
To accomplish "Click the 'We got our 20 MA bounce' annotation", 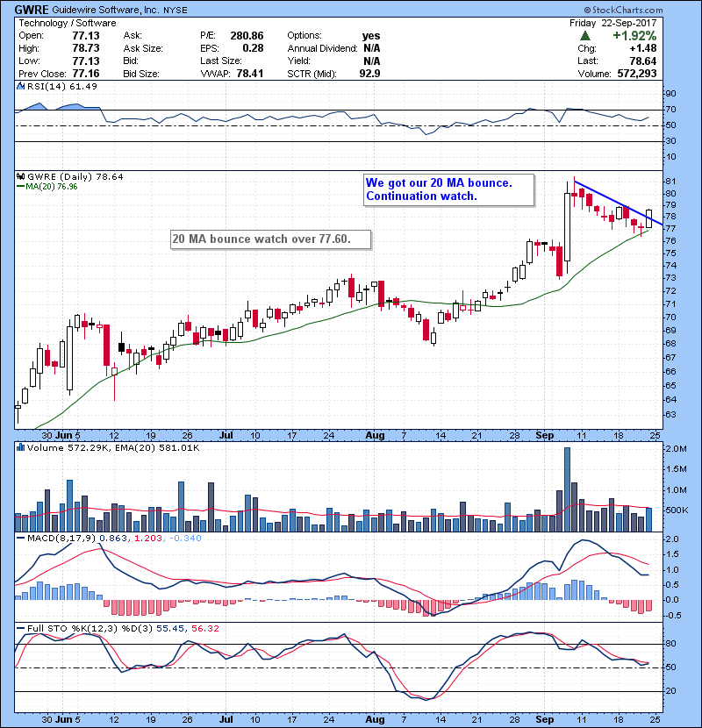I will click(439, 183).
